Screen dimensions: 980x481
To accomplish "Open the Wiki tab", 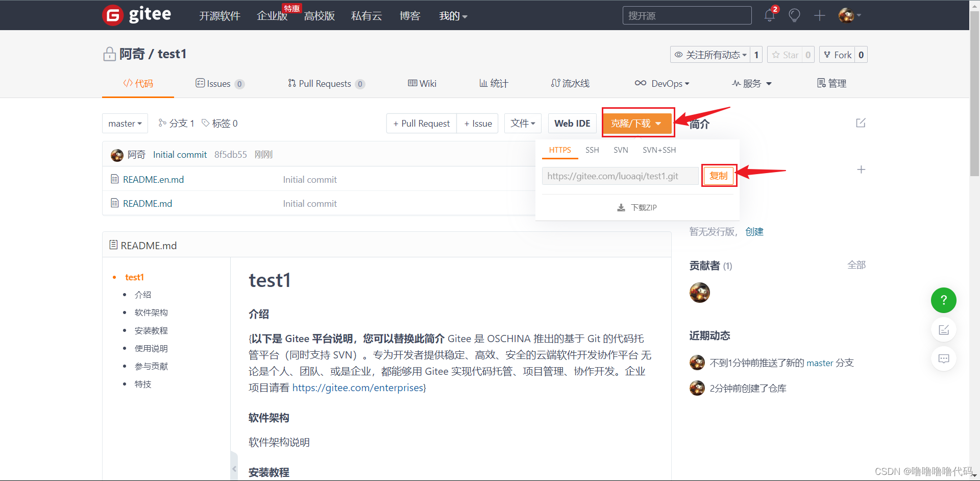I will coord(422,83).
